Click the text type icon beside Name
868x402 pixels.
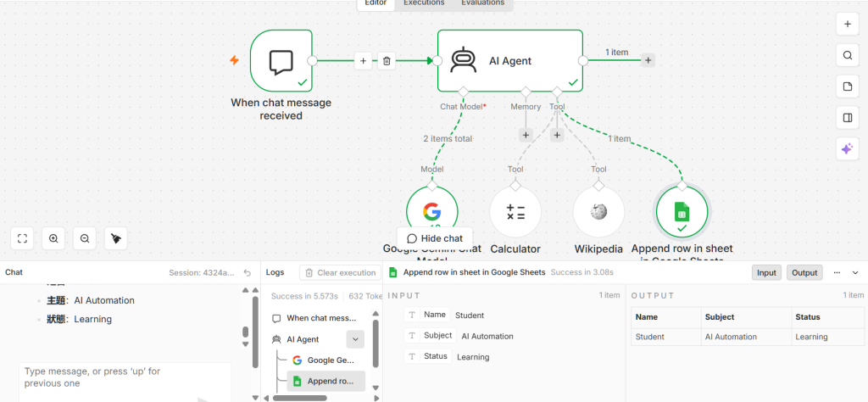(412, 315)
